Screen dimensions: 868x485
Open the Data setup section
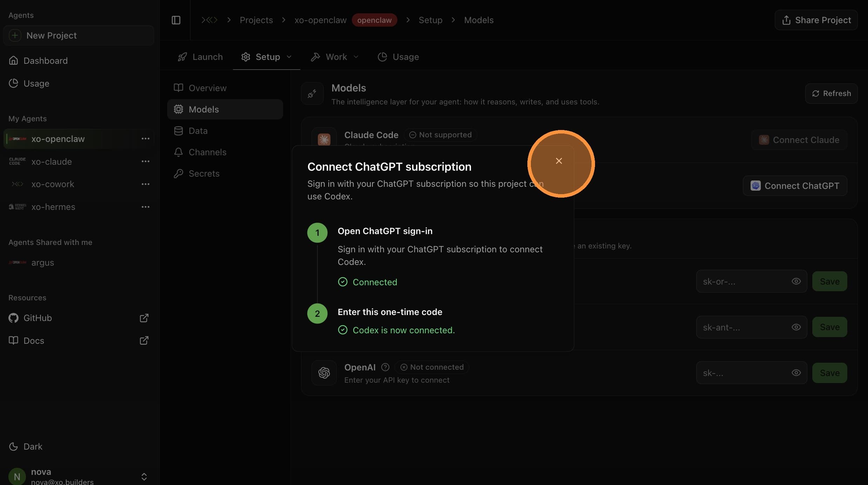pos(225,131)
